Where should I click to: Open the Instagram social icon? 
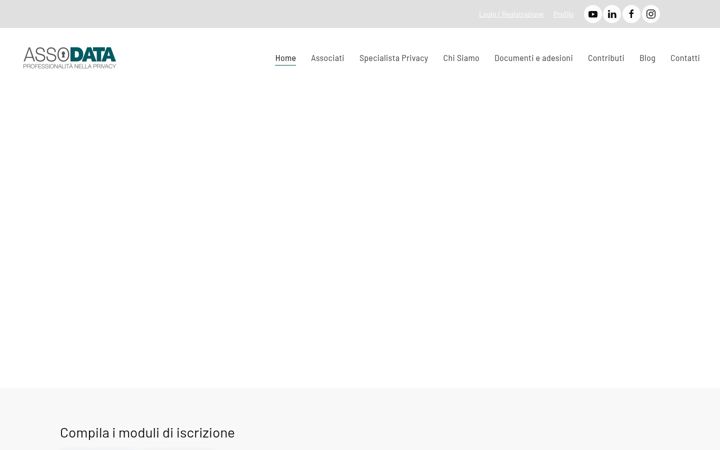651,14
